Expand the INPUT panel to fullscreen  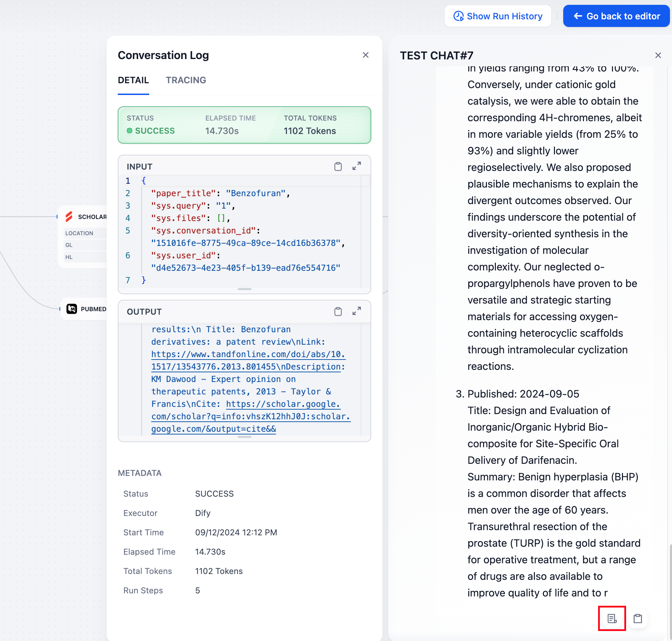tap(356, 166)
